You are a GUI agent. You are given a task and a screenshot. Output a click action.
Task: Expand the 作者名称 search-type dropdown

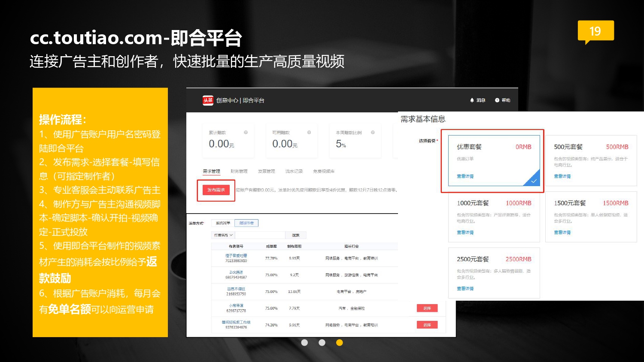pyautogui.click(x=223, y=235)
